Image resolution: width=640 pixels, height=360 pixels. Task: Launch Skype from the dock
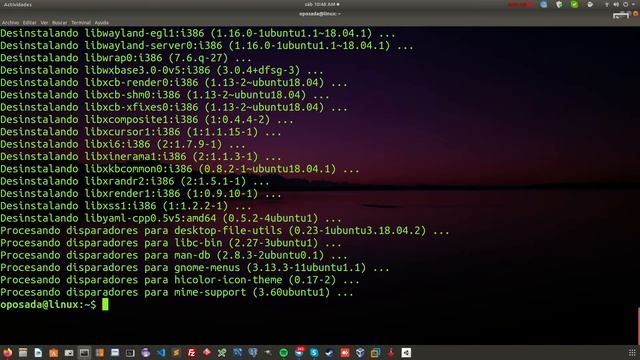pos(314,353)
